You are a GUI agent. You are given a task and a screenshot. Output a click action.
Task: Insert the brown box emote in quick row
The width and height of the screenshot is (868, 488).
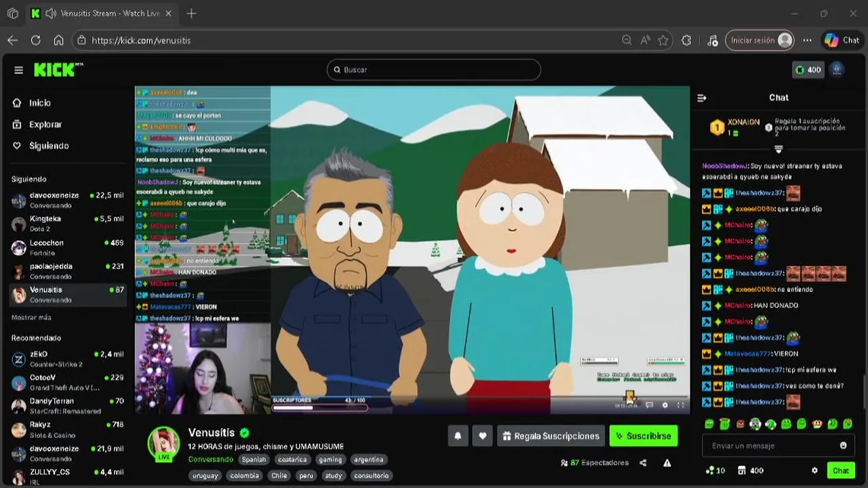741,424
